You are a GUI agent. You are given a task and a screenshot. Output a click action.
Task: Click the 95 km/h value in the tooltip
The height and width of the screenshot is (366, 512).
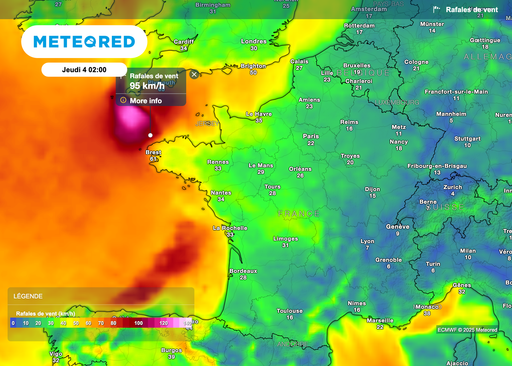[x=147, y=86]
